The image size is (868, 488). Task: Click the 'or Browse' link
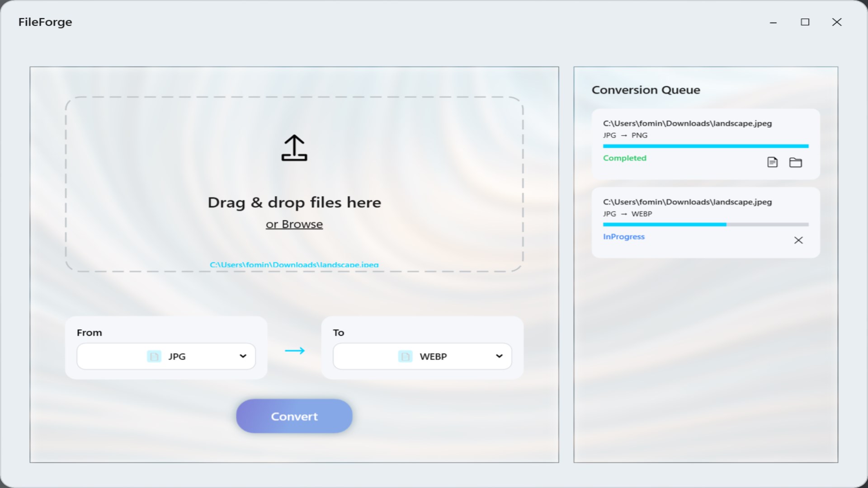coord(294,224)
